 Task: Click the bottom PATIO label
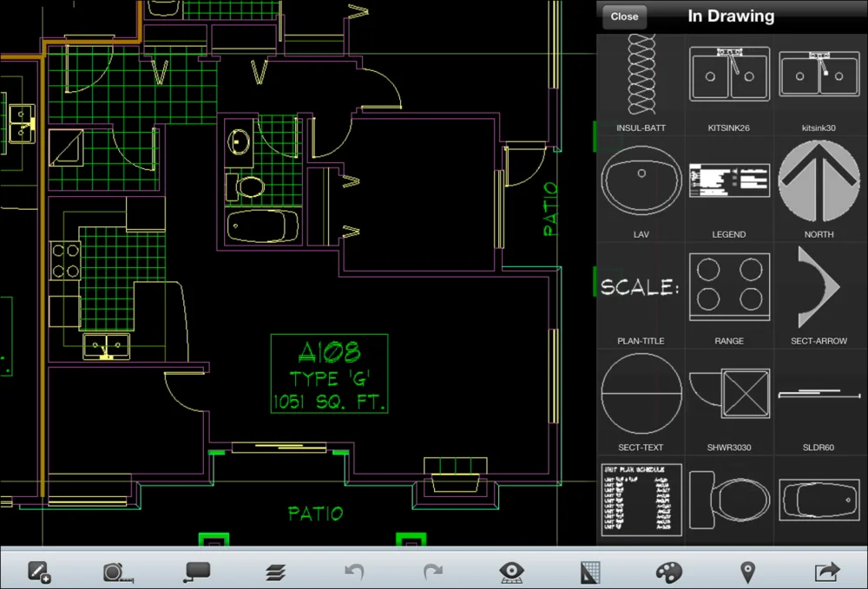[316, 514]
